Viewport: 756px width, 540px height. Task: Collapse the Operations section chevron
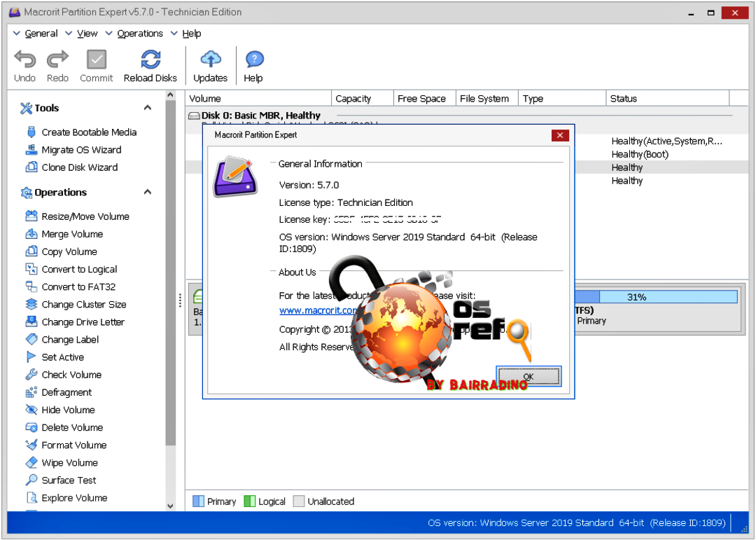pyautogui.click(x=148, y=192)
